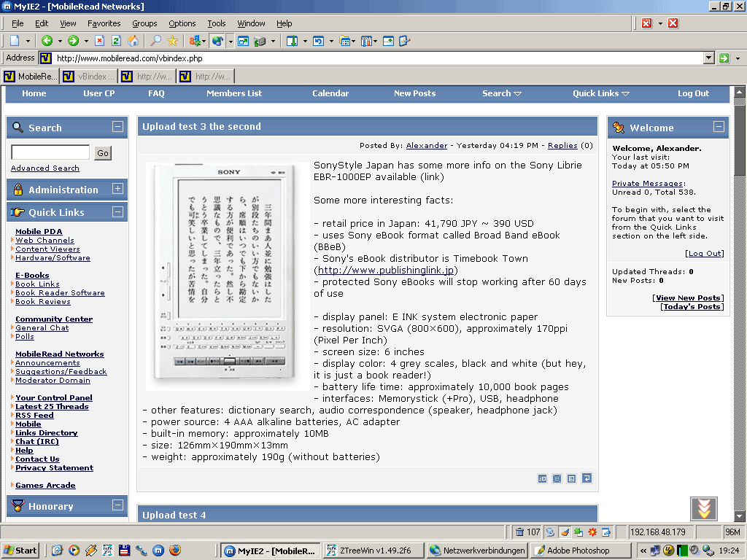Click the New blank page toolbar icon
This screenshot has width=747, height=560.
point(15,41)
